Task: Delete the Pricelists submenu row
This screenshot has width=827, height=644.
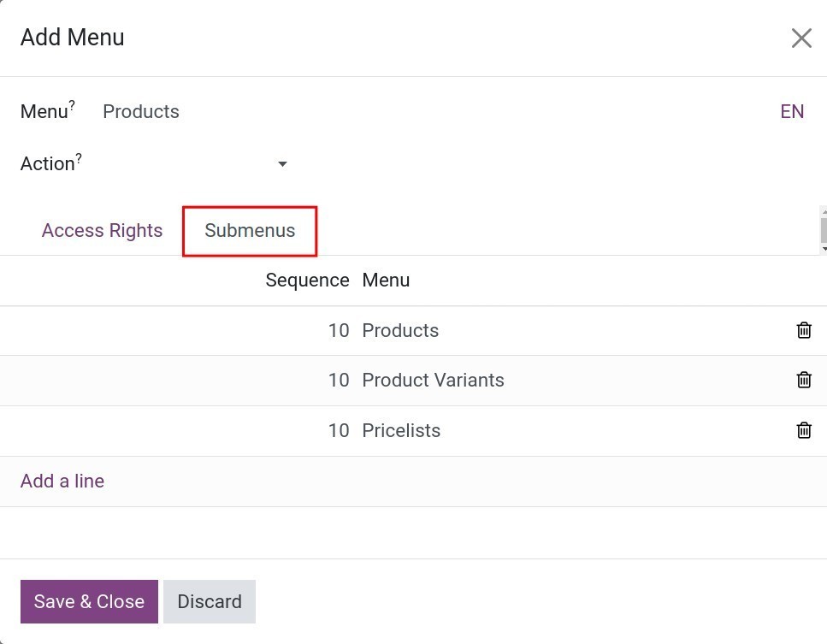Action: (804, 430)
